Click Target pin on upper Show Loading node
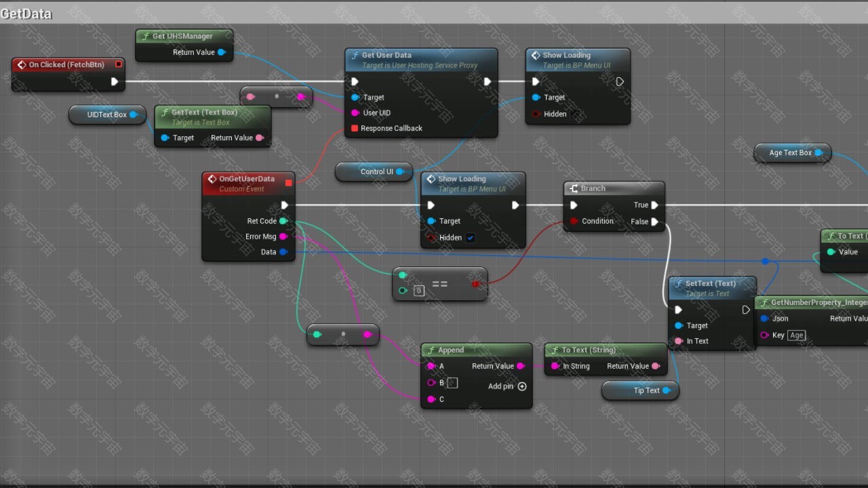868x488 pixels. coord(536,98)
